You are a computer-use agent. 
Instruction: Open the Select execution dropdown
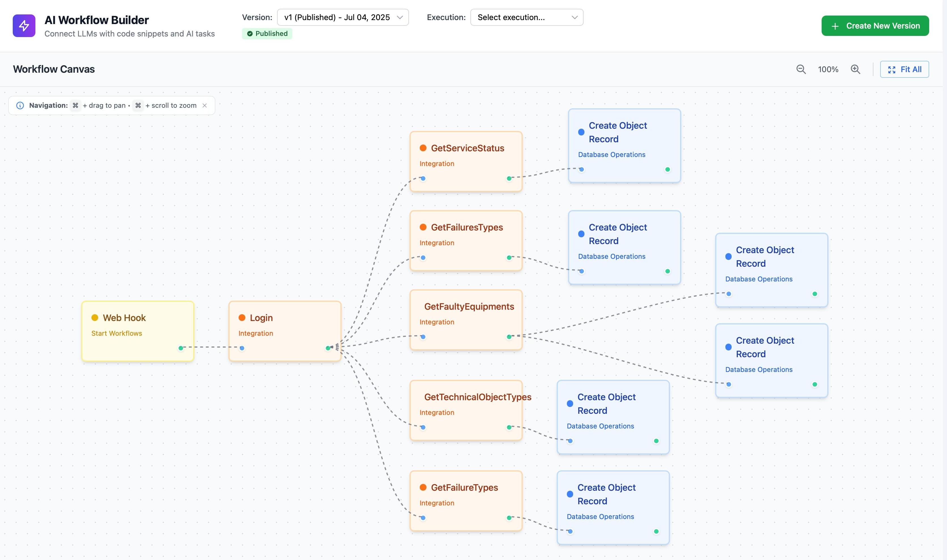(x=527, y=17)
